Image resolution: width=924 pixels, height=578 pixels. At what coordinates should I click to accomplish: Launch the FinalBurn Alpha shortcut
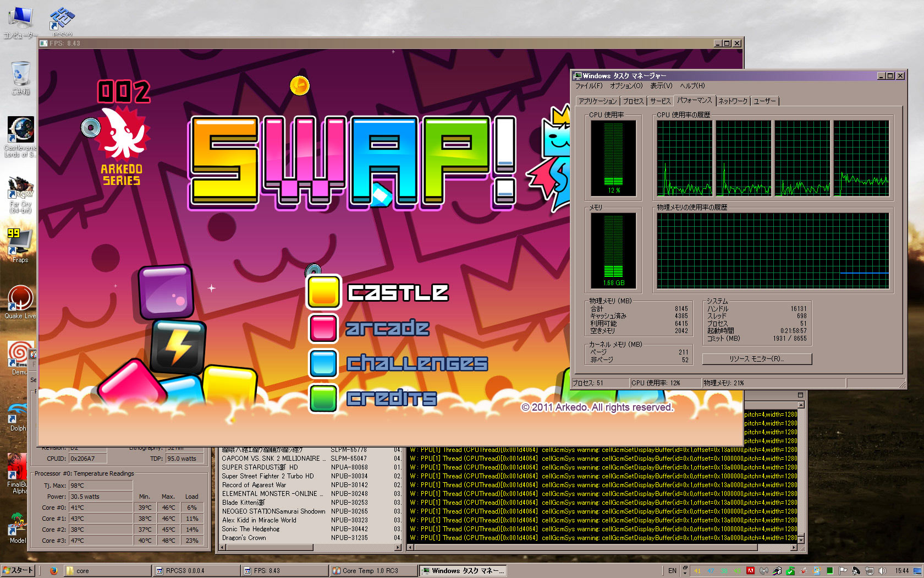click(x=18, y=473)
